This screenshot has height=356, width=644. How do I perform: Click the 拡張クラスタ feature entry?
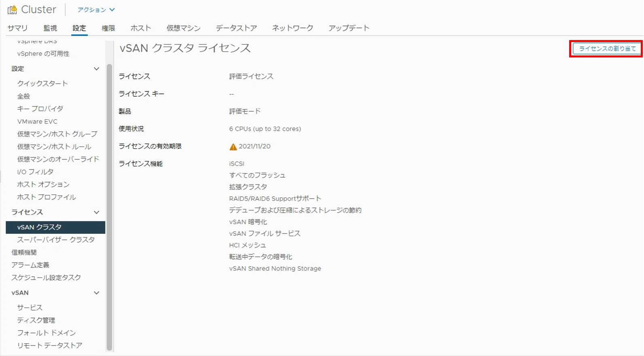click(248, 187)
